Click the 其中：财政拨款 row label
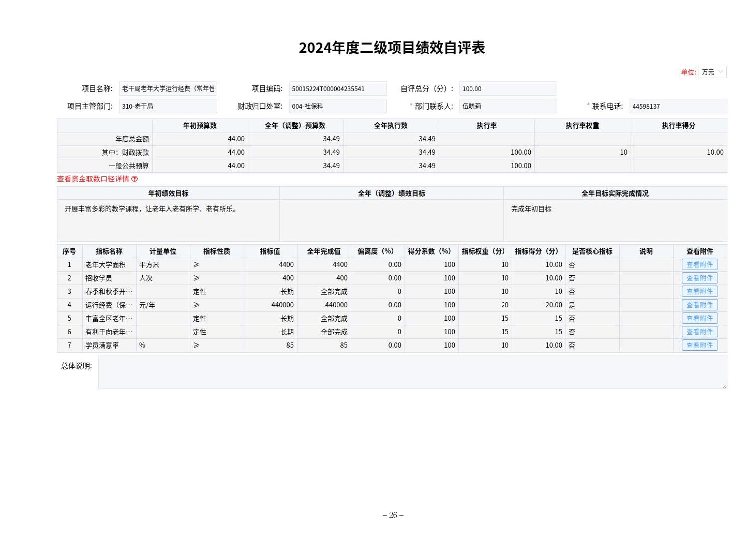This screenshot has width=756, height=533. [x=125, y=152]
